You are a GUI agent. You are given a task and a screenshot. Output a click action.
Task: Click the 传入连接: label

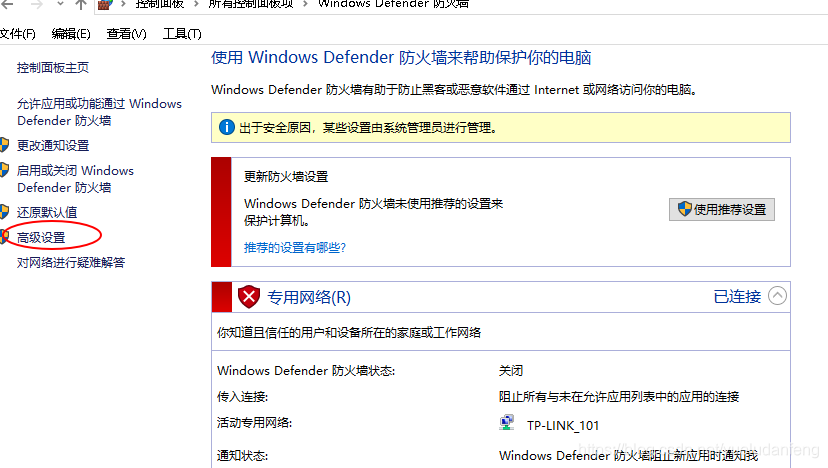point(242,397)
